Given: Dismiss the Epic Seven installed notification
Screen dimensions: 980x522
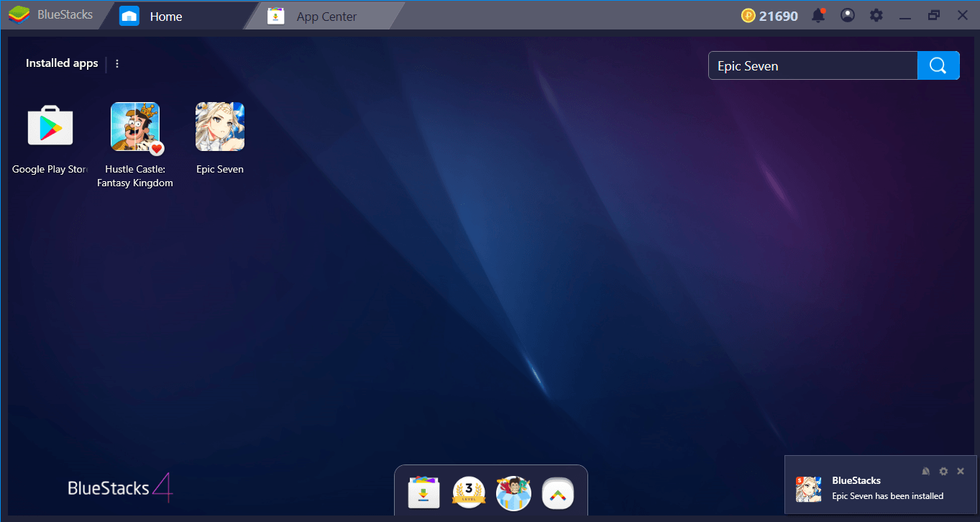Looking at the screenshot, I should (x=961, y=471).
